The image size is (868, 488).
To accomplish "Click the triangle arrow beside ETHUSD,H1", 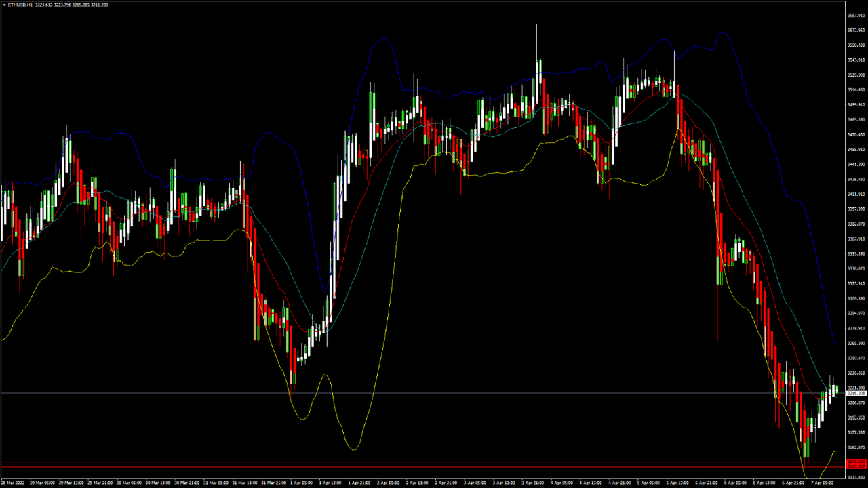I will click(x=4, y=4).
